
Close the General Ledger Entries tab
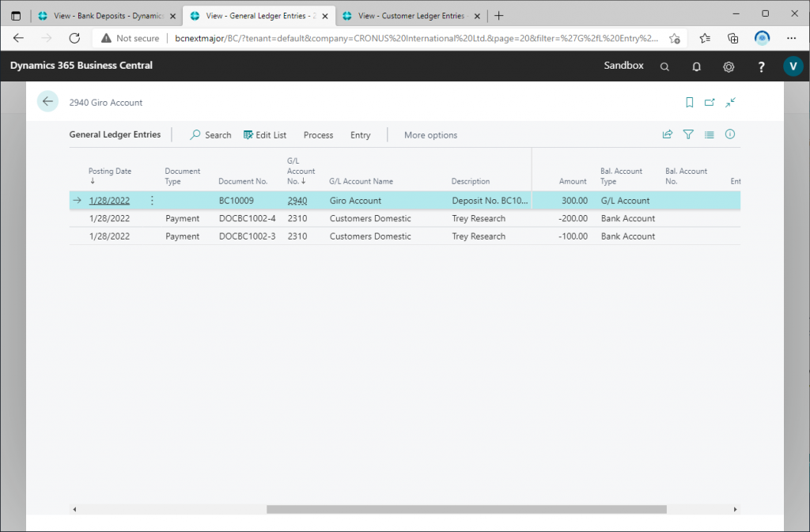[x=325, y=16]
